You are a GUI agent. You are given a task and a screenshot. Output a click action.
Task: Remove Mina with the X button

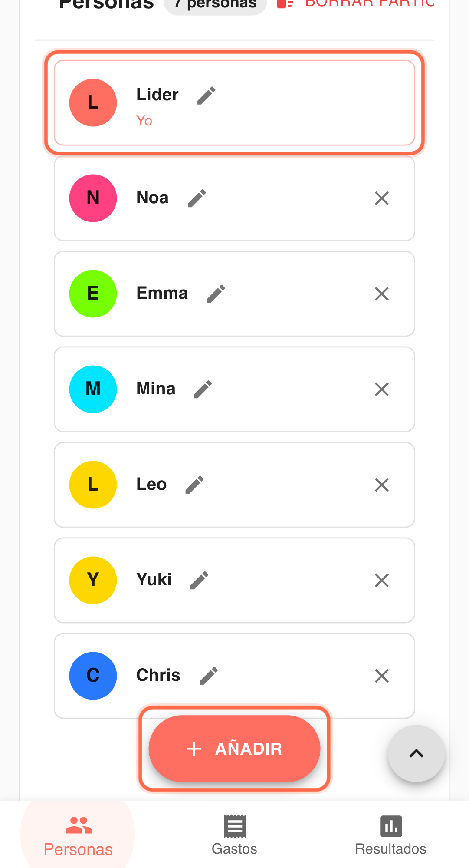click(x=381, y=389)
